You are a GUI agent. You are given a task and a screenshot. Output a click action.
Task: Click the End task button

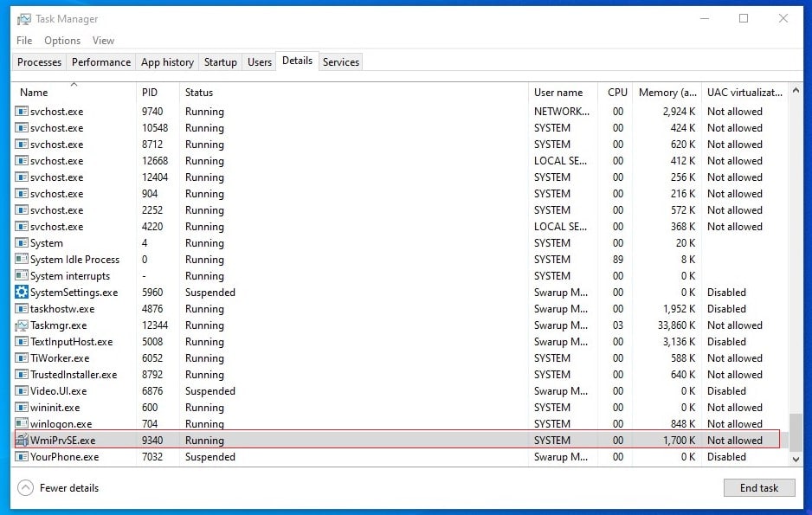[759, 487]
